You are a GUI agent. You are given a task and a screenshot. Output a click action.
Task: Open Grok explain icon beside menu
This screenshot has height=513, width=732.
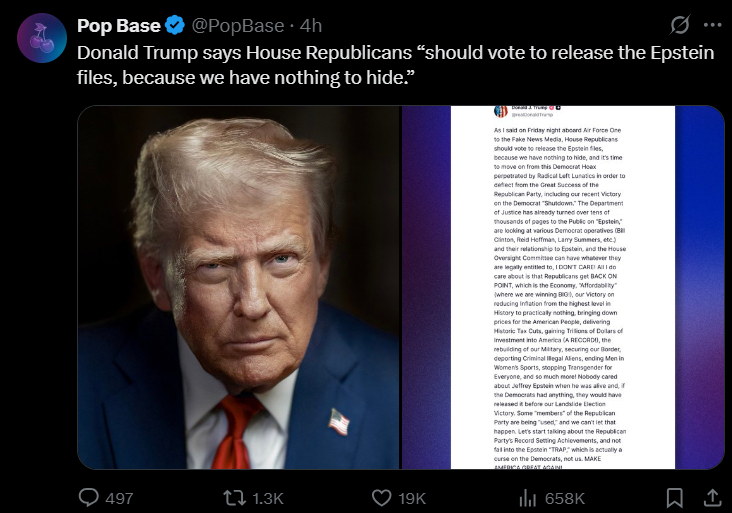tap(680, 25)
